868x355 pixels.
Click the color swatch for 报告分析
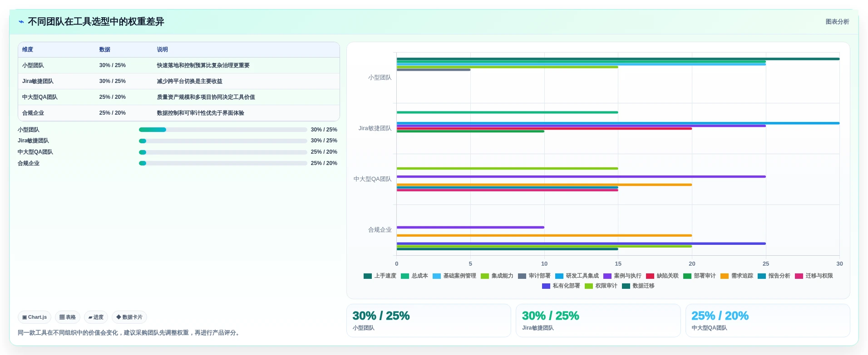pos(762,276)
